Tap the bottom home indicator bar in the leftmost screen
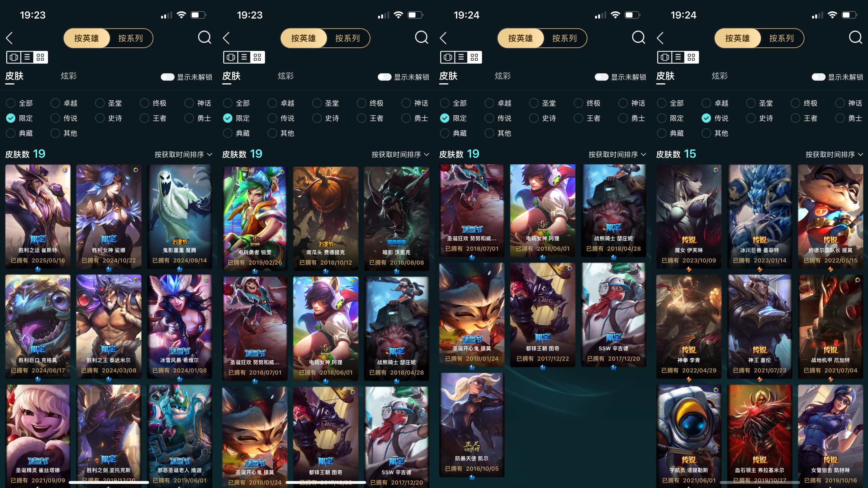The height and width of the screenshot is (488, 868). point(108,482)
